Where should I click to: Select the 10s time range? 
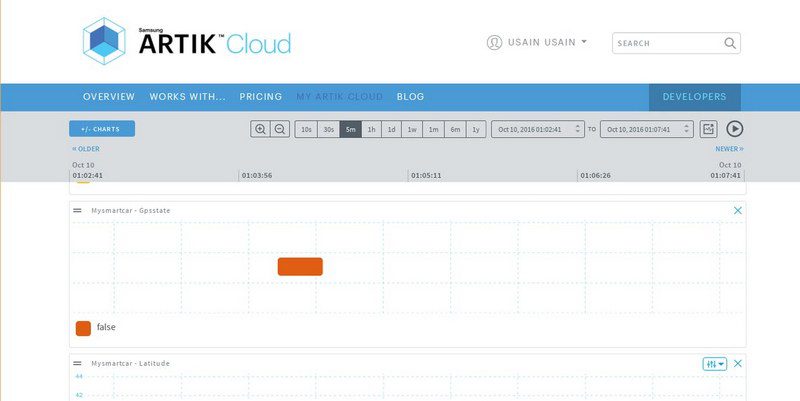tap(306, 130)
